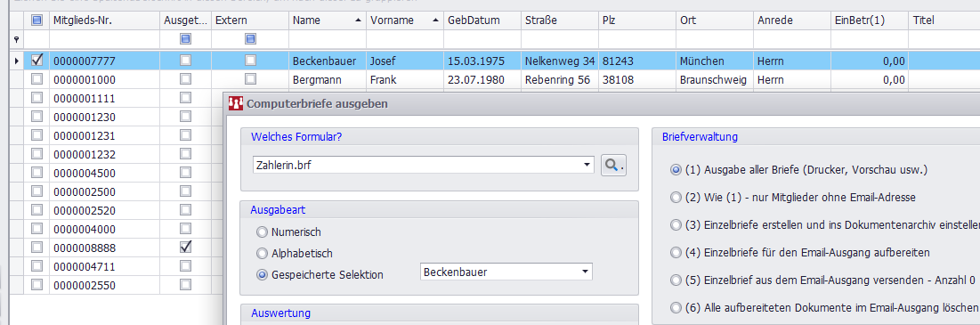Open the Beckenbauer saved selection dropdown
The width and height of the screenshot is (980, 325).
coord(585,272)
